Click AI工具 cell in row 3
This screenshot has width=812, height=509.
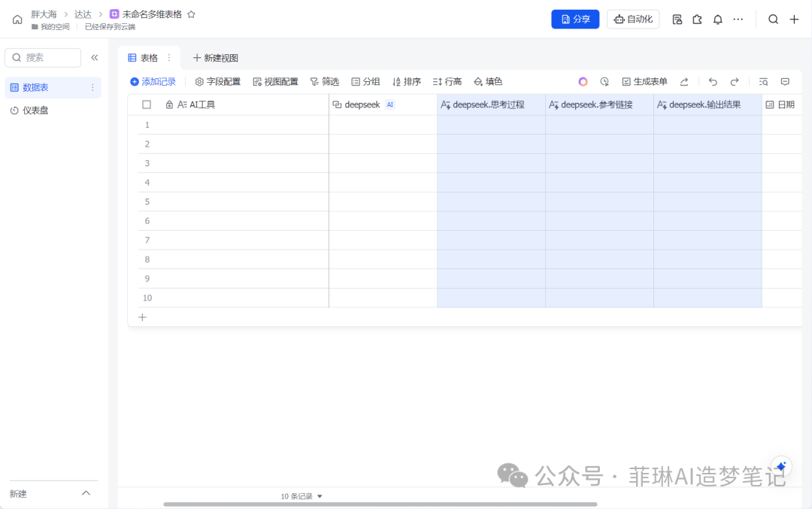[241, 163]
